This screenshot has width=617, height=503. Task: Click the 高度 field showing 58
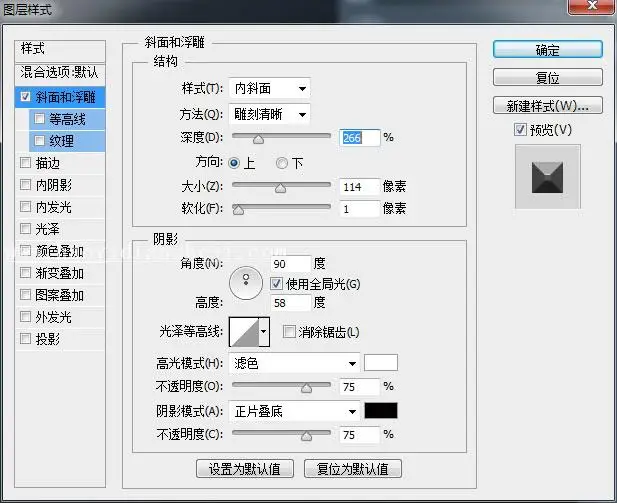click(x=291, y=303)
